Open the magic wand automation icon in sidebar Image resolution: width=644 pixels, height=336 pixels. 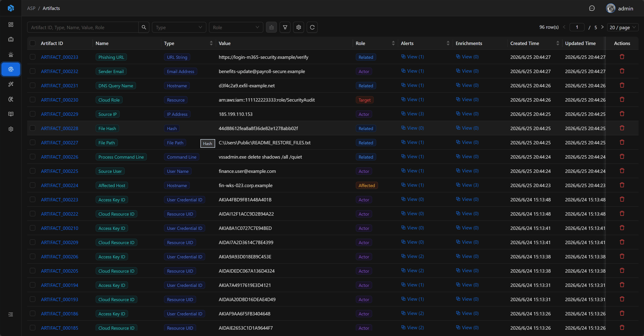pos(11,84)
